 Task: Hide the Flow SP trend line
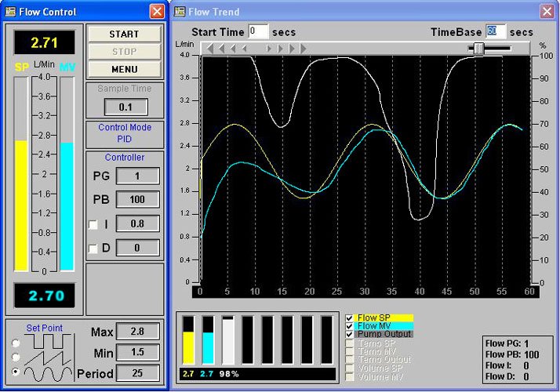coord(350,318)
